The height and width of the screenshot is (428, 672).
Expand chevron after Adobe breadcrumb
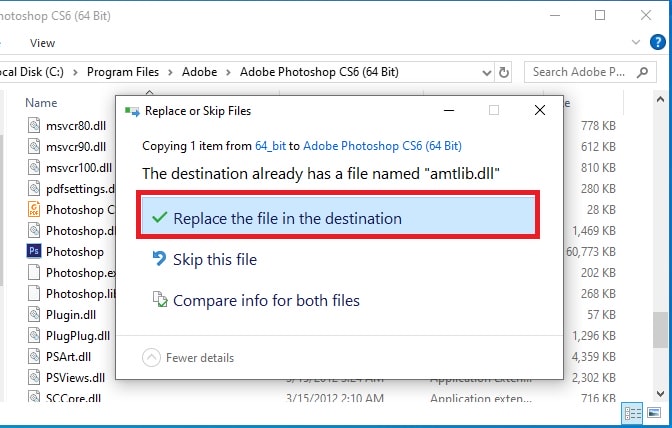pyautogui.click(x=228, y=72)
